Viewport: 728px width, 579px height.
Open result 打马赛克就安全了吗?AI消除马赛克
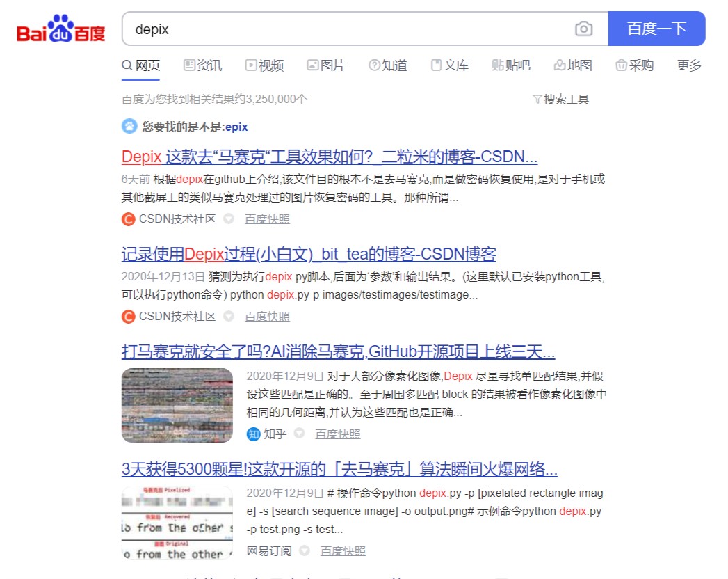(339, 351)
